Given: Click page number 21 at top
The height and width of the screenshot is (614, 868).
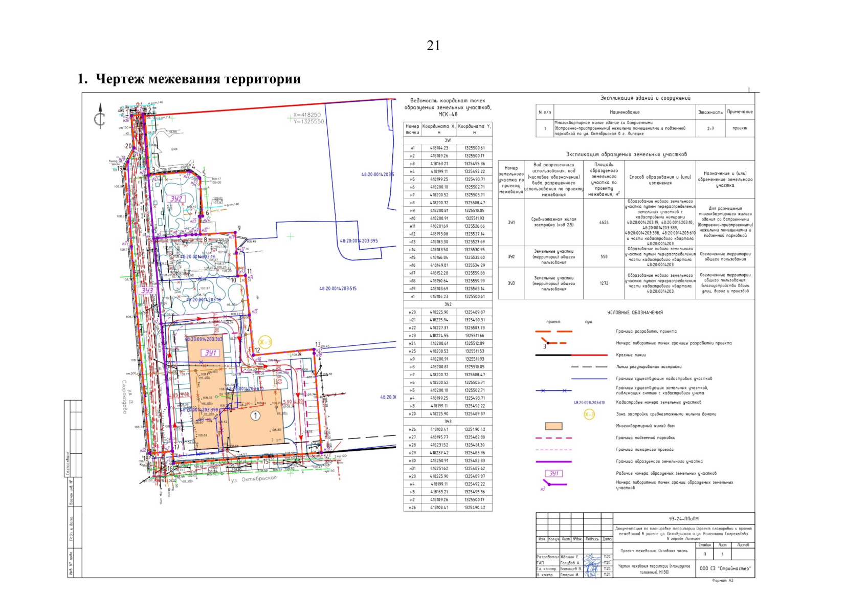Looking at the screenshot, I should click(433, 46).
